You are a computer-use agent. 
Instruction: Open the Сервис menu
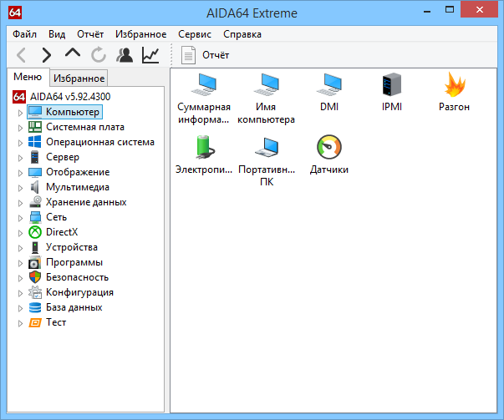[x=195, y=34]
